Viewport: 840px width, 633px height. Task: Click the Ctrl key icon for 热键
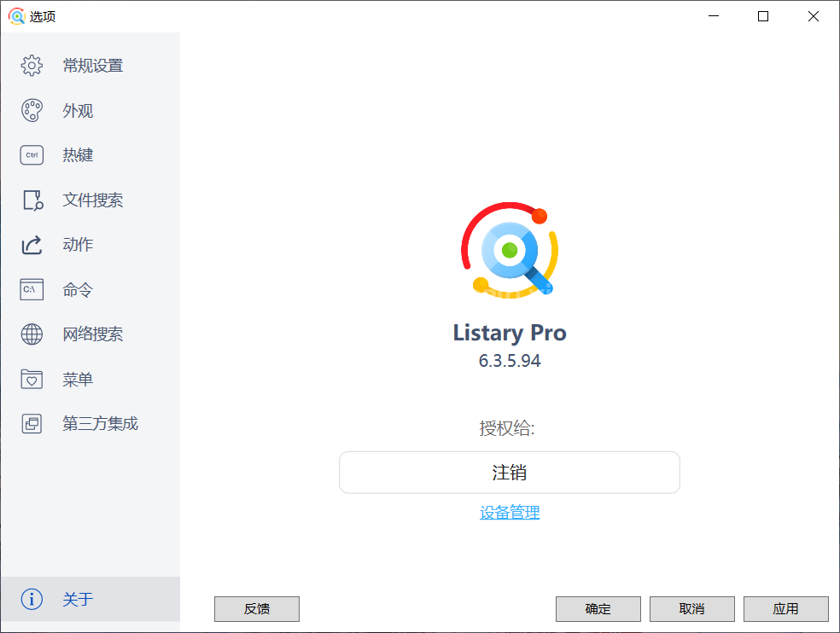coord(32,155)
